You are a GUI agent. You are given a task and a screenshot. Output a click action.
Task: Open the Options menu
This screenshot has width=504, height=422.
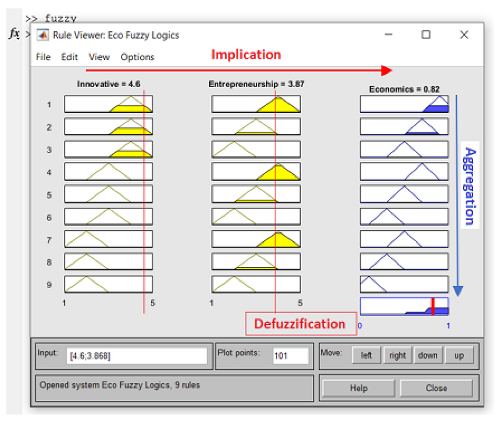coord(137,57)
